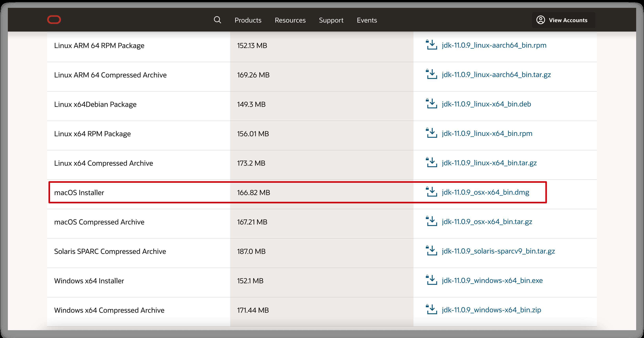Download jdk-11.0.9_solaris-sparcv9_bin.tar.gz link

point(498,251)
